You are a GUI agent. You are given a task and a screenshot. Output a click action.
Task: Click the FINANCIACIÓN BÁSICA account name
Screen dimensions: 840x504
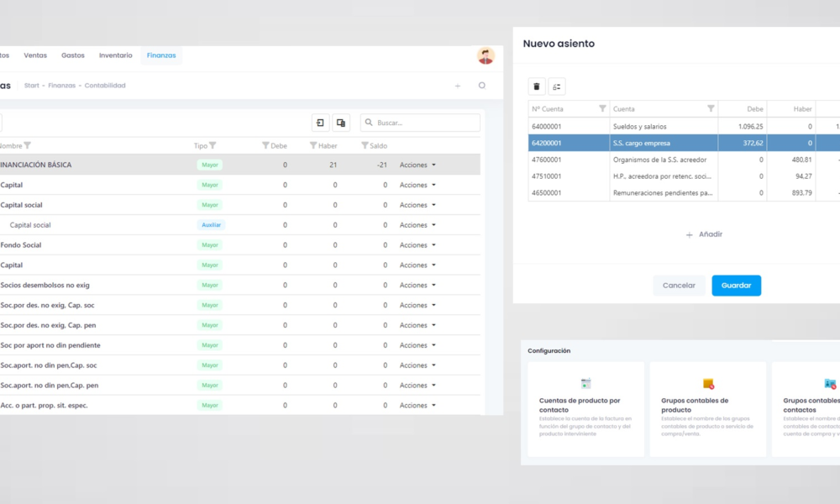35,165
